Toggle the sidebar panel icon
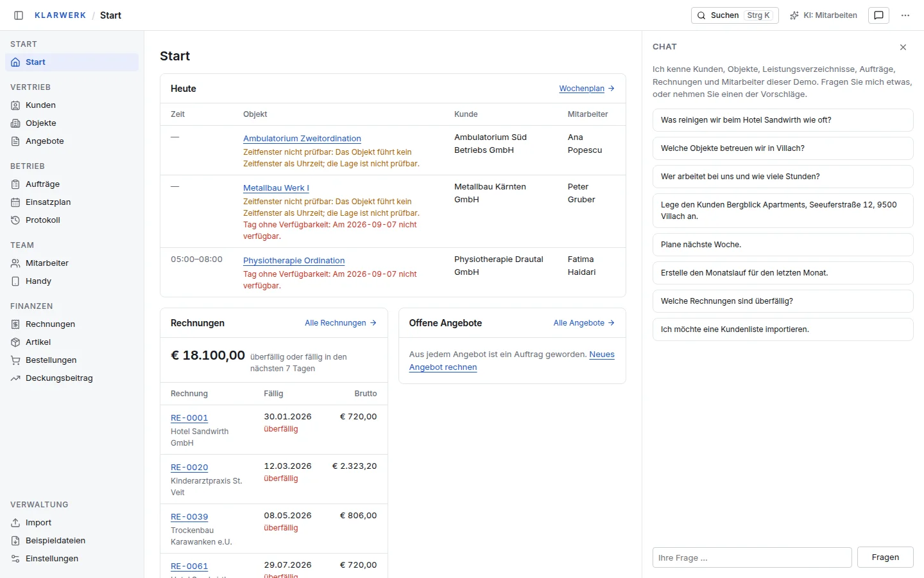 coord(19,15)
